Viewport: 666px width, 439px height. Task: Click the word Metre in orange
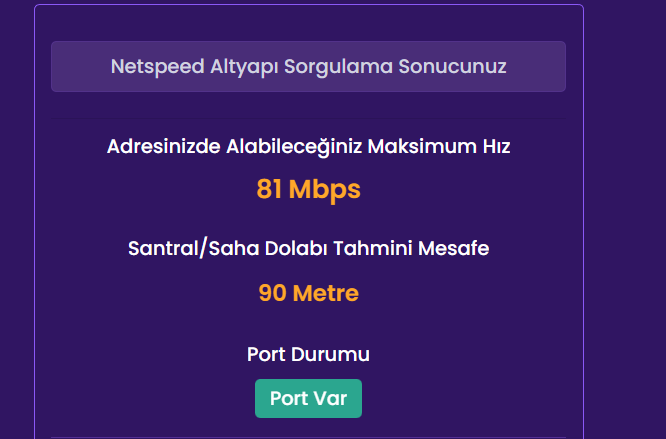tap(325, 293)
